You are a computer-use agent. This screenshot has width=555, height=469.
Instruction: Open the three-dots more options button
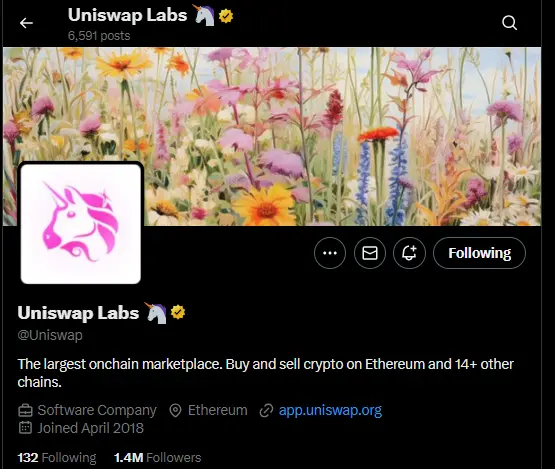pyautogui.click(x=330, y=253)
